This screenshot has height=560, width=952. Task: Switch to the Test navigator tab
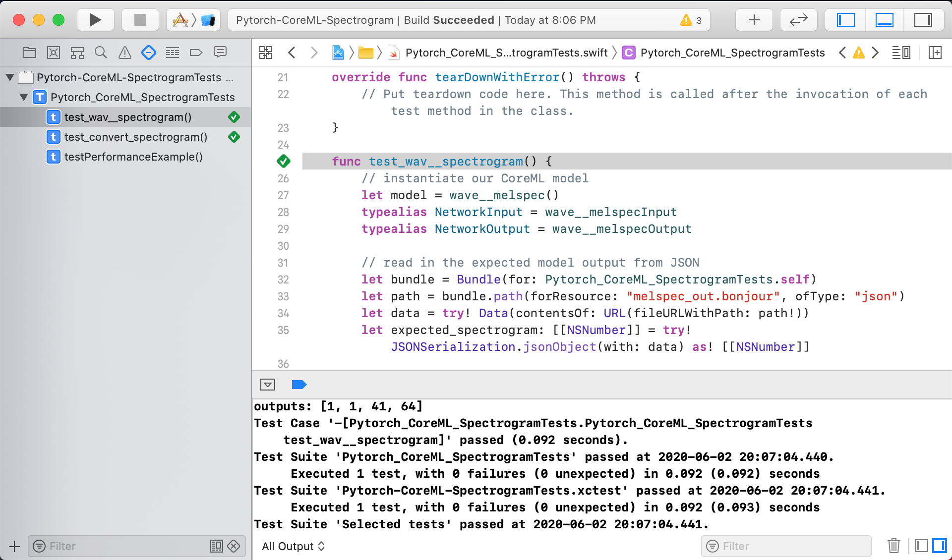[x=149, y=53]
